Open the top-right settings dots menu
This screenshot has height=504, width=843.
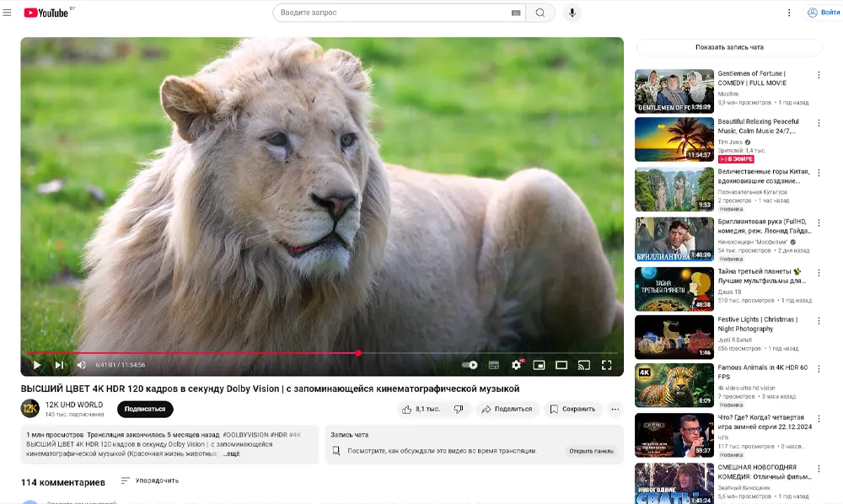789,13
